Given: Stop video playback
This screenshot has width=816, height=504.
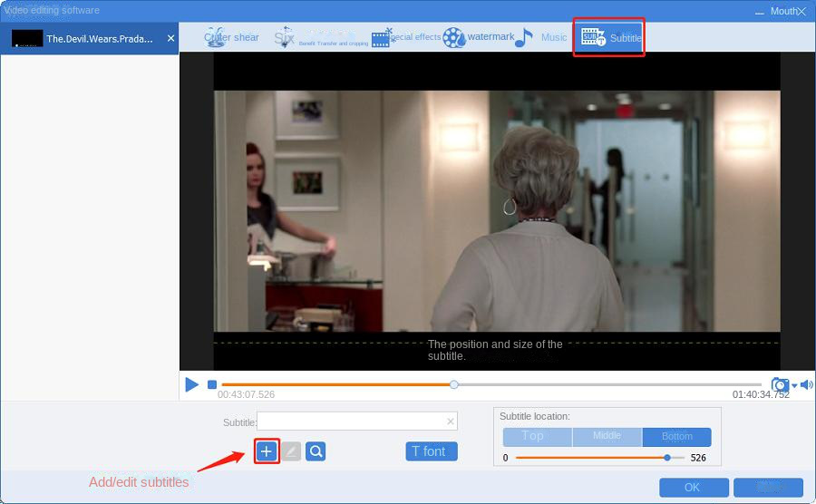Looking at the screenshot, I should pyautogui.click(x=212, y=385).
